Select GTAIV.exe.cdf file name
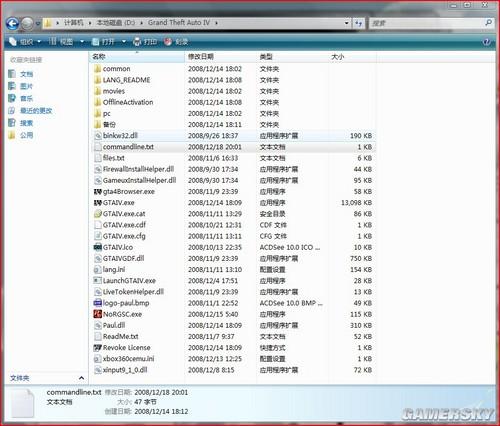 (124, 225)
